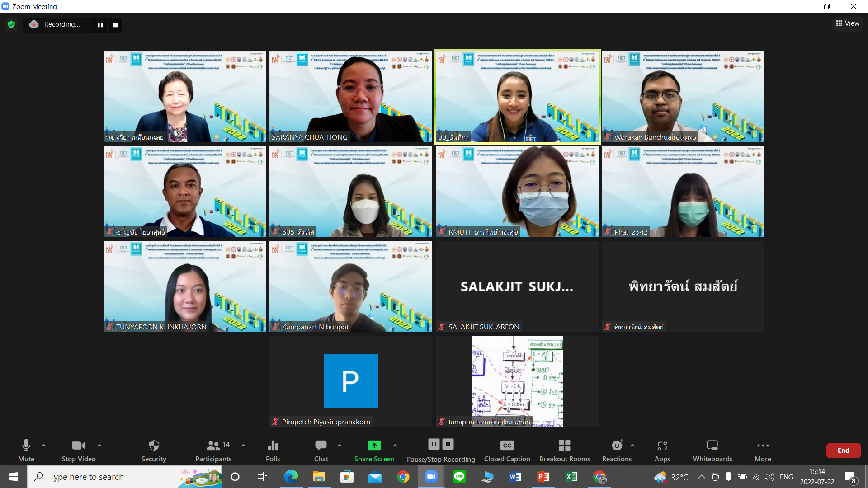Expand video options arrow beside Stop Video
Image resolution: width=868 pixels, height=488 pixels.
[99, 446]
